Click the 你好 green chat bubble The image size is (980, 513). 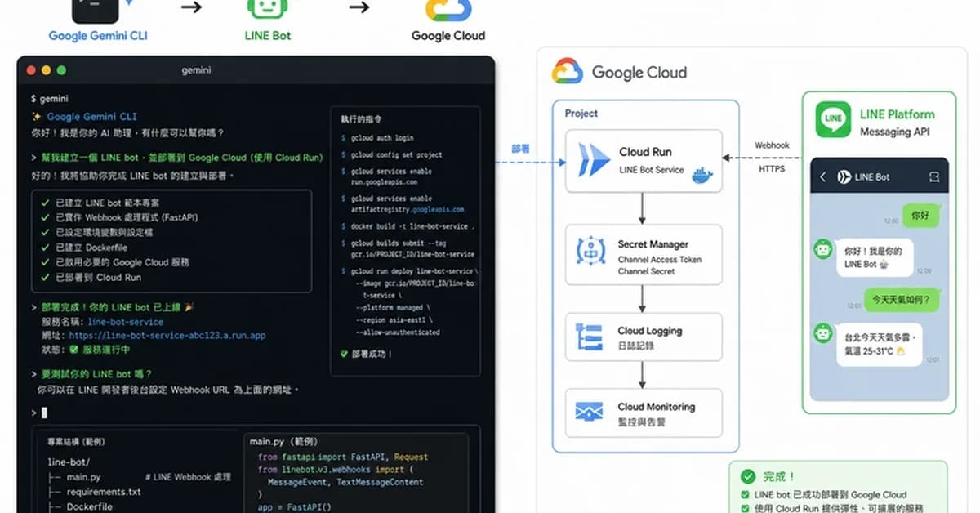click(x=920, y=216)
